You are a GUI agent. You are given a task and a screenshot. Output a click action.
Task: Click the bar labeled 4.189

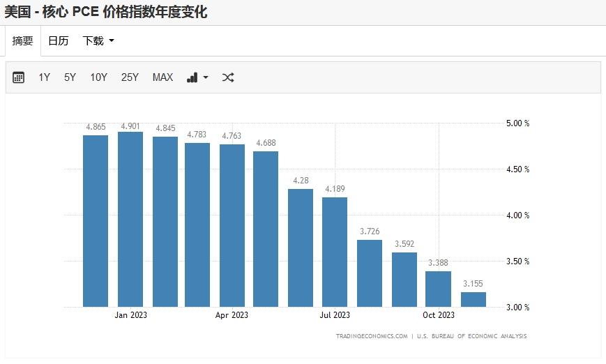pyautogui.click(x=335, y=252)
